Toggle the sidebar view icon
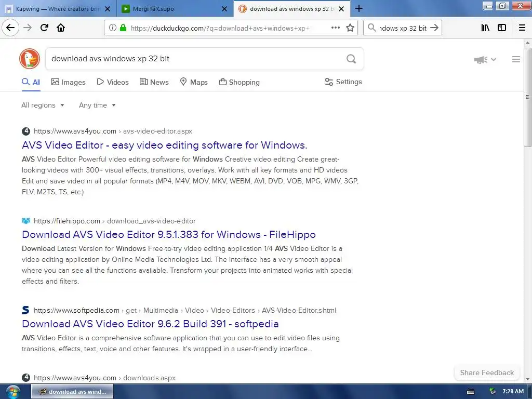The width and height of the screenshot is (532, 399). tap(502, 28)
